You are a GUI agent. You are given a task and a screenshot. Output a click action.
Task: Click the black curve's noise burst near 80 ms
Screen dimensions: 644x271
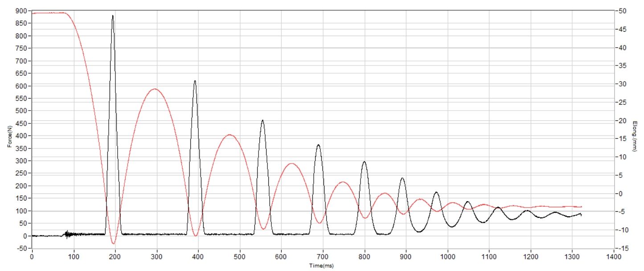click(67, 234)
